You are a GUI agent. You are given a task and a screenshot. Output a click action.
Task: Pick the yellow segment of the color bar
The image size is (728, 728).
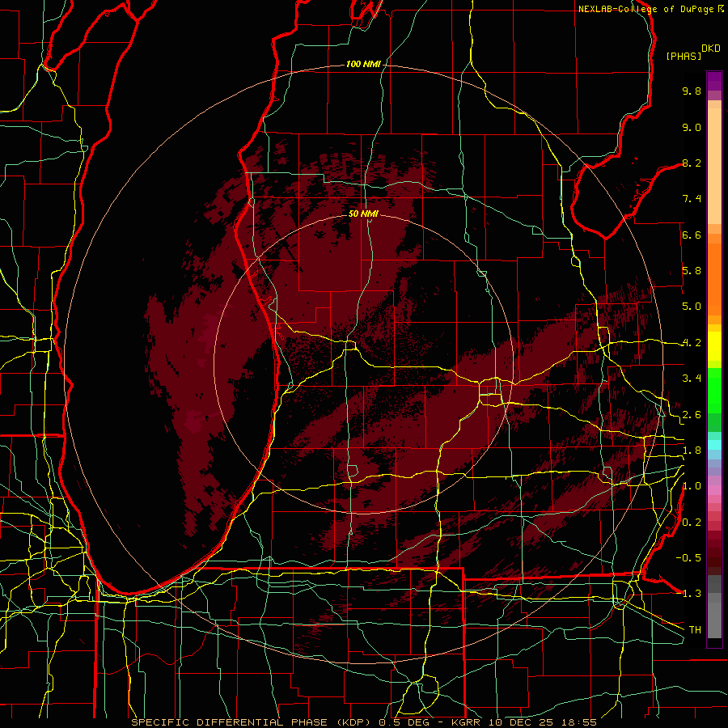[714, 346]
